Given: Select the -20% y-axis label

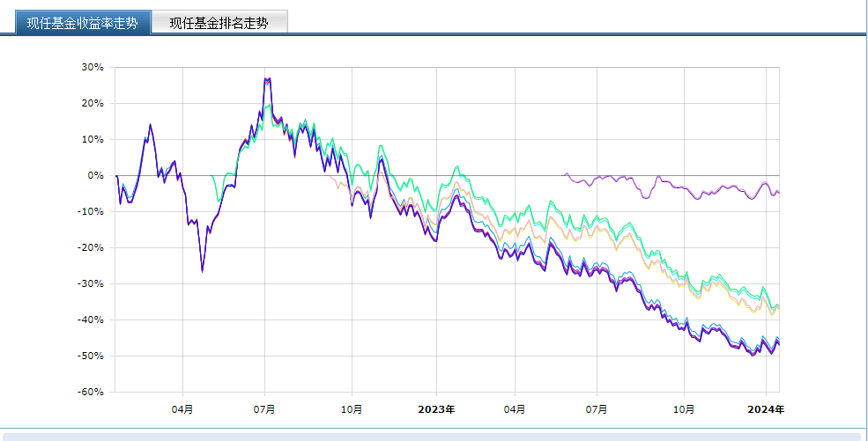Looking at the screenshot, I should point(91,247).
